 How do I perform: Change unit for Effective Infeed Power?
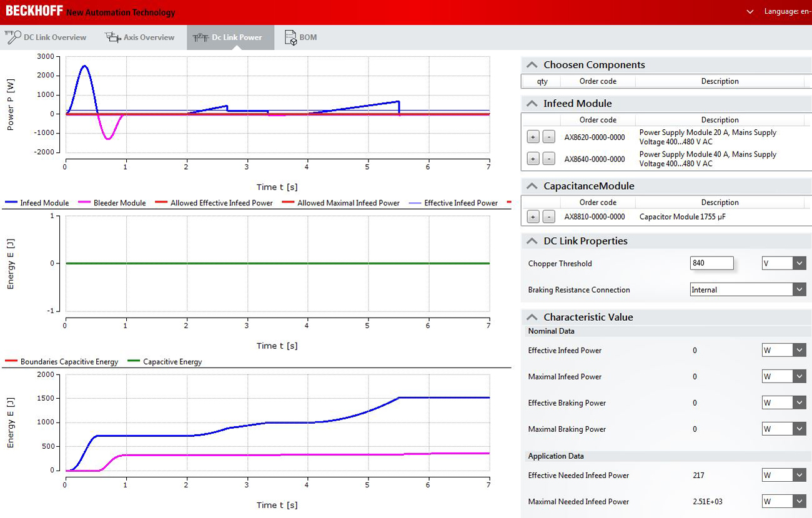(x=784, y=350)
